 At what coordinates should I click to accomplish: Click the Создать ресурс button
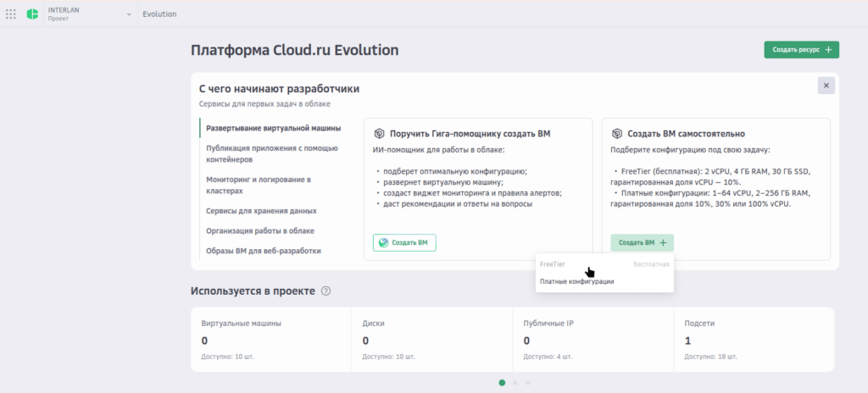click(802, 49)
